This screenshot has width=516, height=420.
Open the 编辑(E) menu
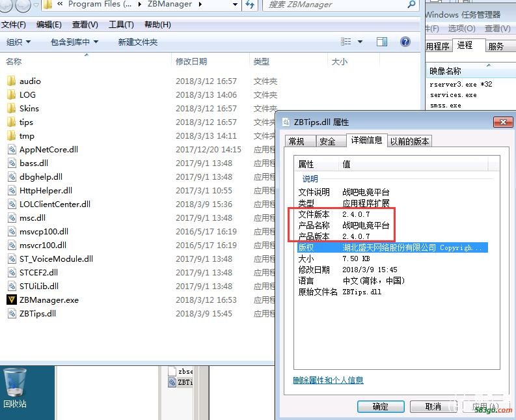(x=49, y=25)
